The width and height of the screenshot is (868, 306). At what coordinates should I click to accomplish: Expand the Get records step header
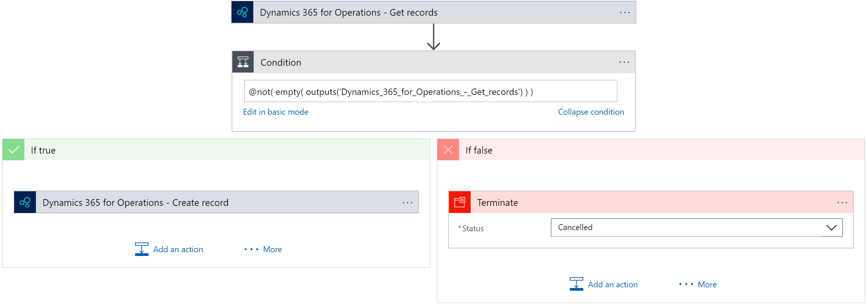tap(434, 12)
